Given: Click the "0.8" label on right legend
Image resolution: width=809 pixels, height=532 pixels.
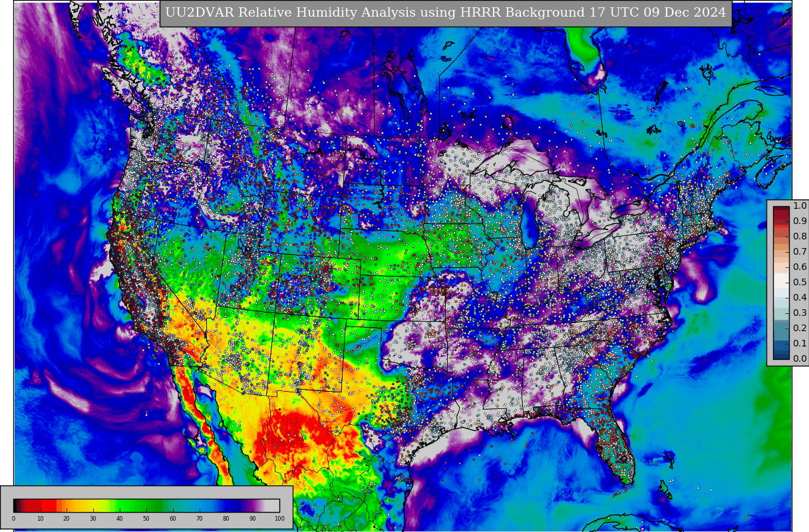Looking at the screenshot, I should tap(800, 237).
